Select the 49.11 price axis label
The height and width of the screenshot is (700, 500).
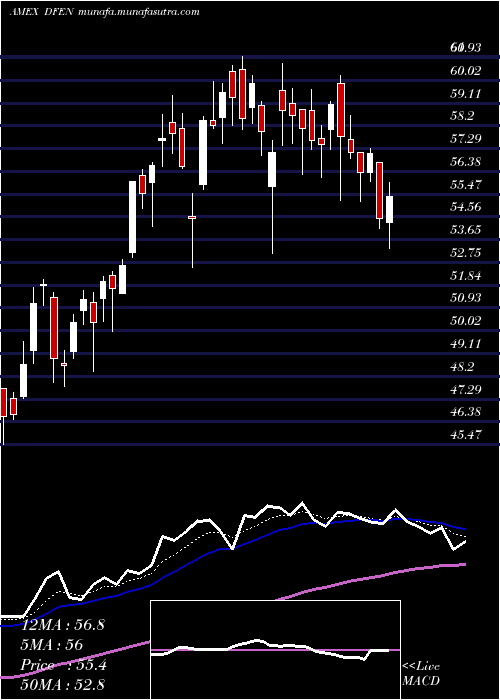click(466, 344)
